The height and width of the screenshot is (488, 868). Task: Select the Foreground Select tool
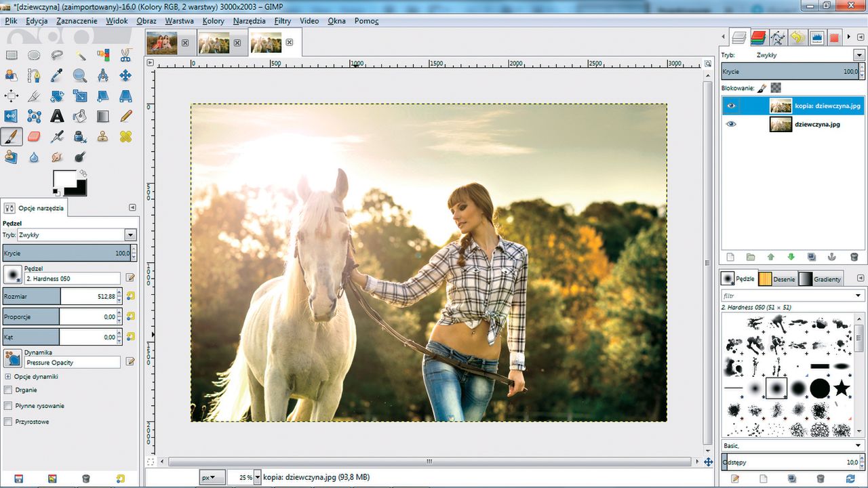pos(12,76)
